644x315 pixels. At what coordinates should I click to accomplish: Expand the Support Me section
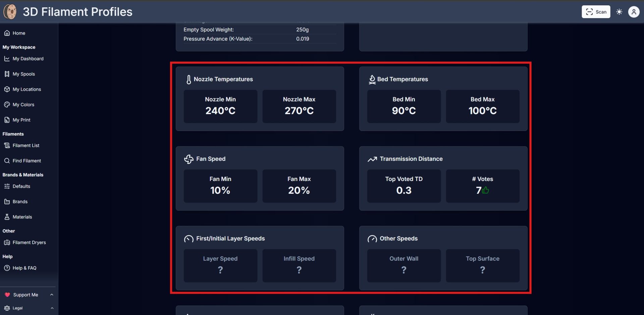[52, 295]
